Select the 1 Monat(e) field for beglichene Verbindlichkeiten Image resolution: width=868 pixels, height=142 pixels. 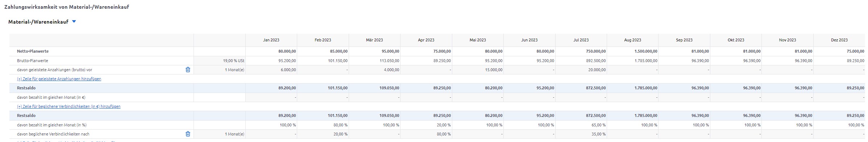(x=220, y=134)
